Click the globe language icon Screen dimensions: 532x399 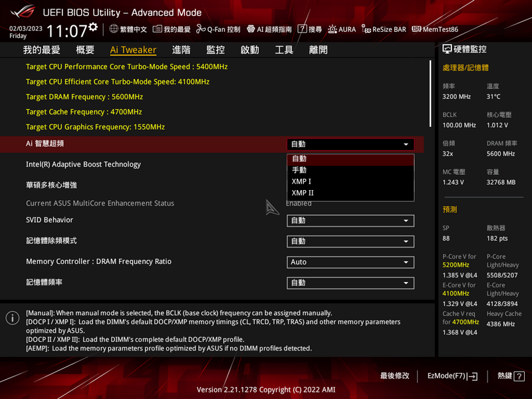(114, 29)
